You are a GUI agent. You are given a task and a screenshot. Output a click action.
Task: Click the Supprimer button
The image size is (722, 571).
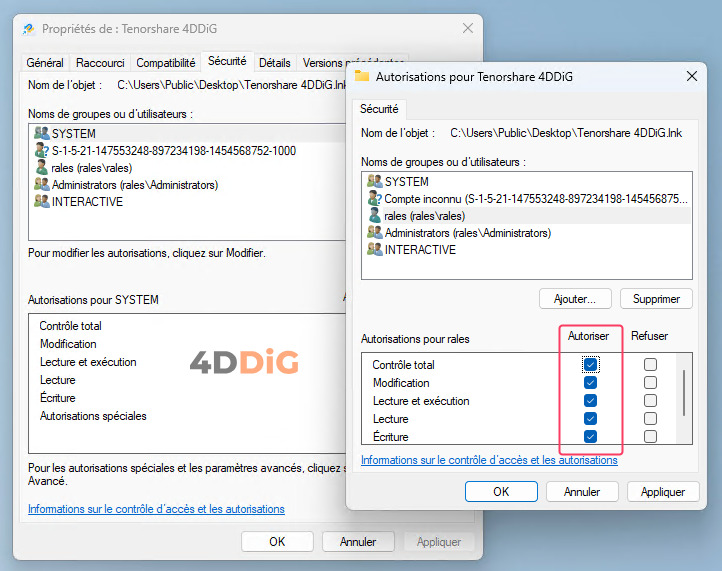pyautogui.click(x=656, y=299)
